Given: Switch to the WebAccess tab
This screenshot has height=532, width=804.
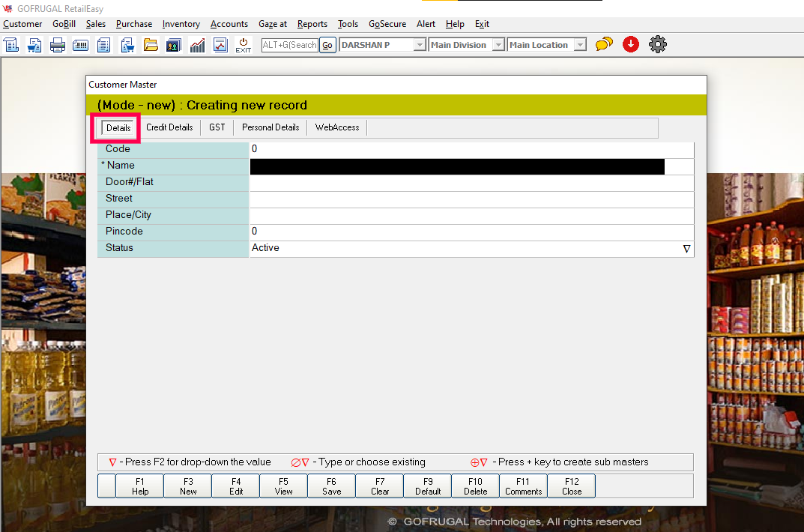Looking at the screenshot, I should [337, 127].
